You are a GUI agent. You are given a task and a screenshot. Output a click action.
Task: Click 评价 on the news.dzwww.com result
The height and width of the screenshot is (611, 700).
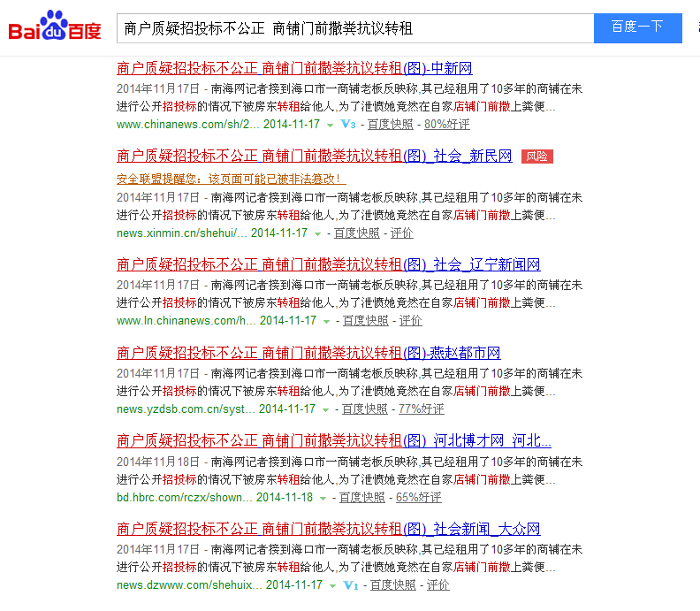pyautogui.click(x=438, y=584)
